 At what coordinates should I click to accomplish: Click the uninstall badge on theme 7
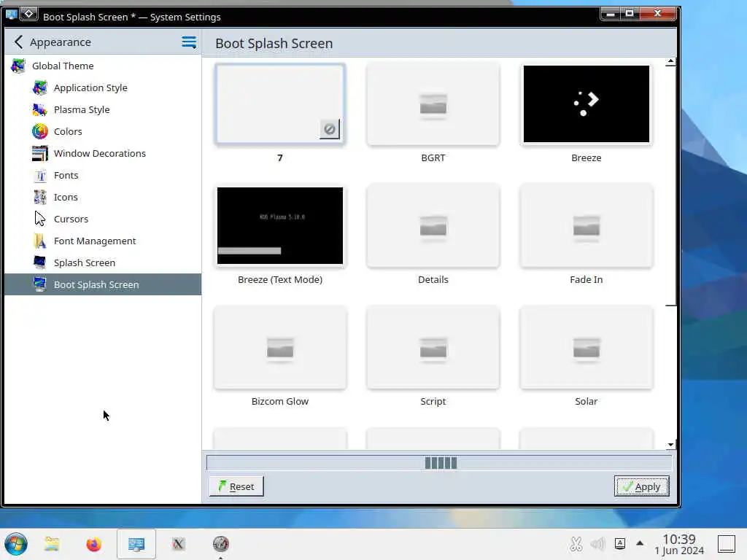(x=329, y=129)
